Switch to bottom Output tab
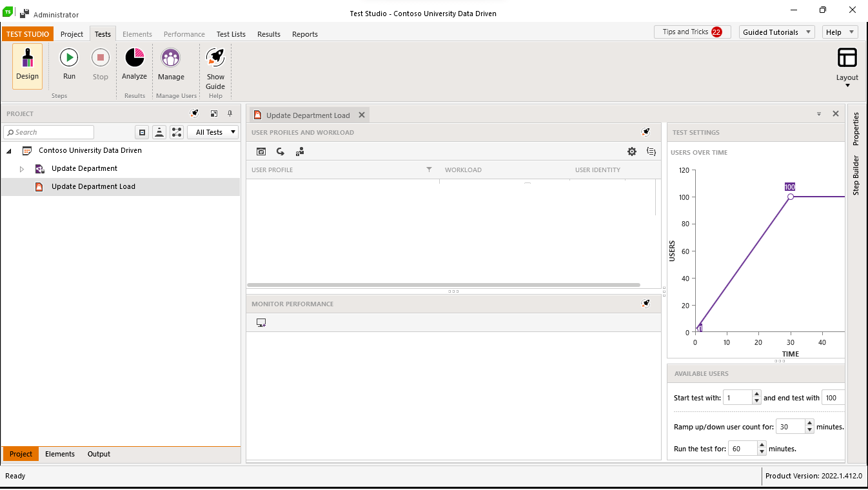 [x=99, y=454]
